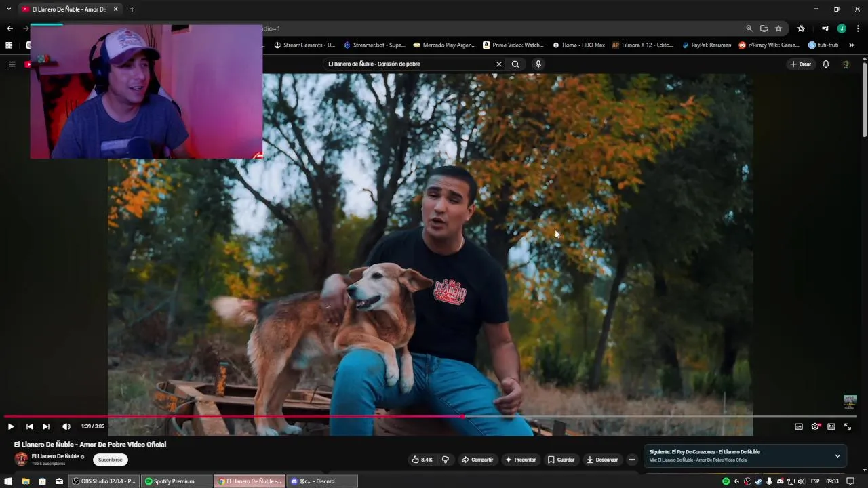
Task: Open YouTube notifications bell
Action: click(826, 64)
